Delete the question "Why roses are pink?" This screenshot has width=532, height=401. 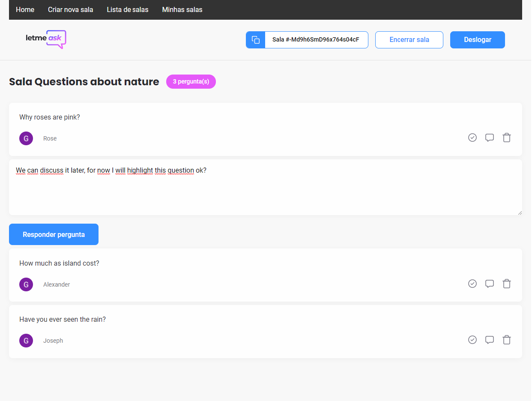tap(507, 138)
